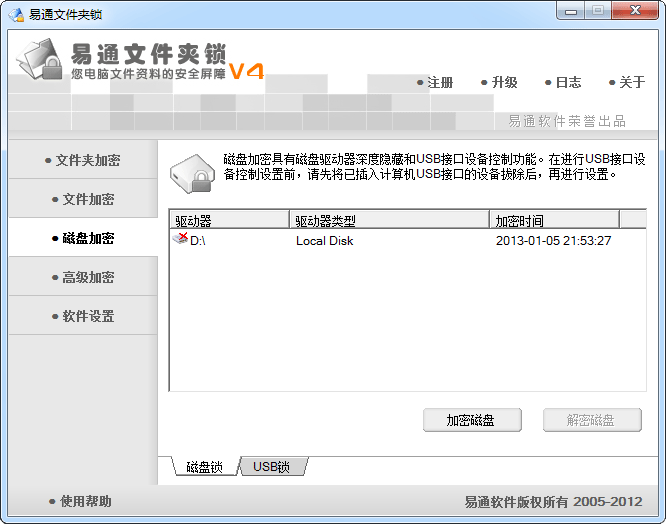Screen dimensions: 666x524
Task: Sort by 加密时间 column header
Action: (x=554, y=220)
